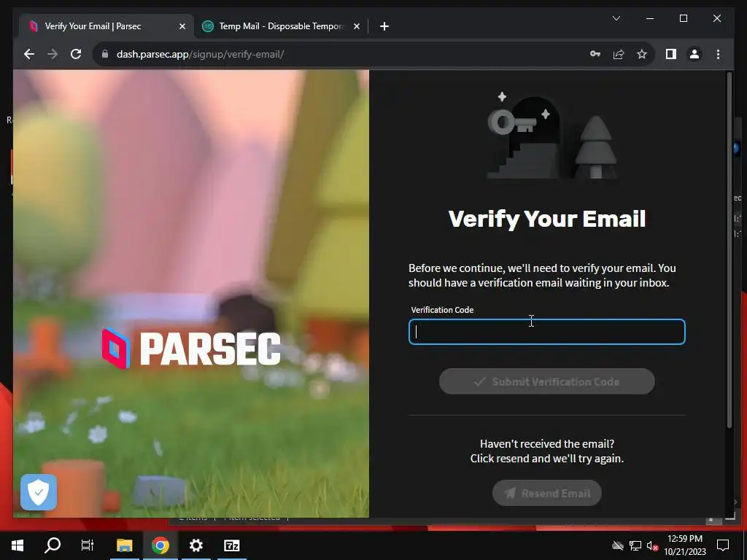
Task: Click the Verification Code input field
Action: 547,332
